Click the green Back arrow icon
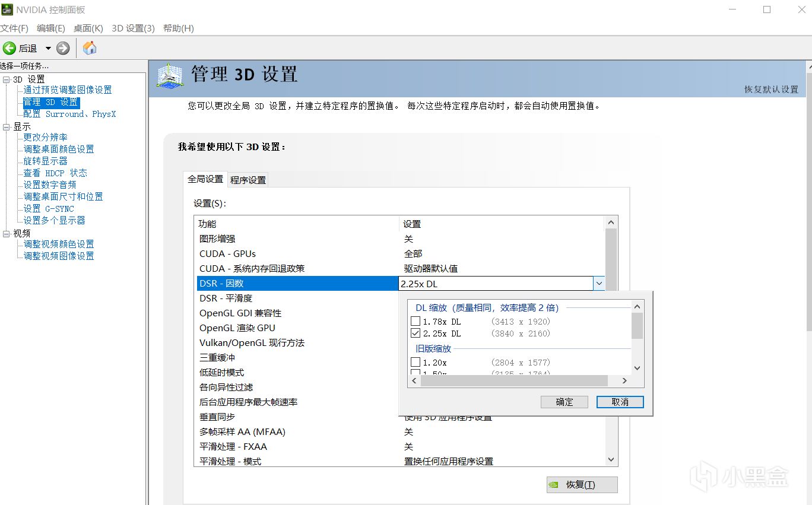Image resolution: width=812 pixels, height=505 pixels. (x=9, y=48)
